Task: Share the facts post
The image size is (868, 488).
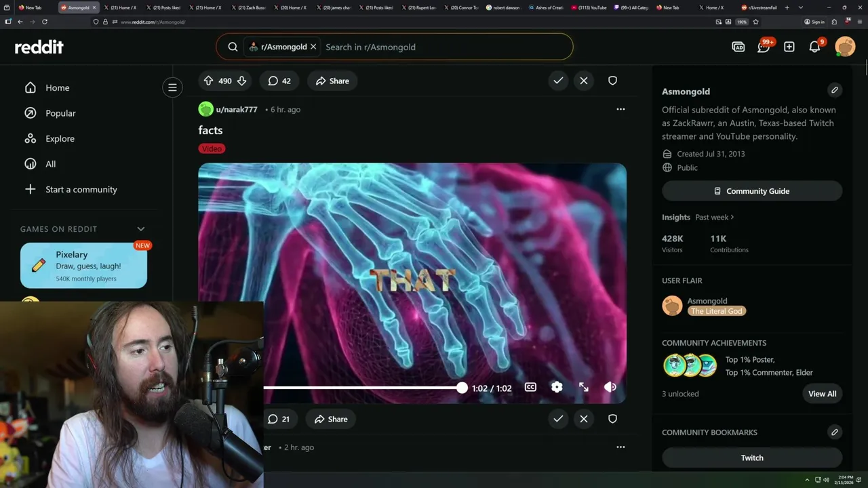Action: point(330,419)
